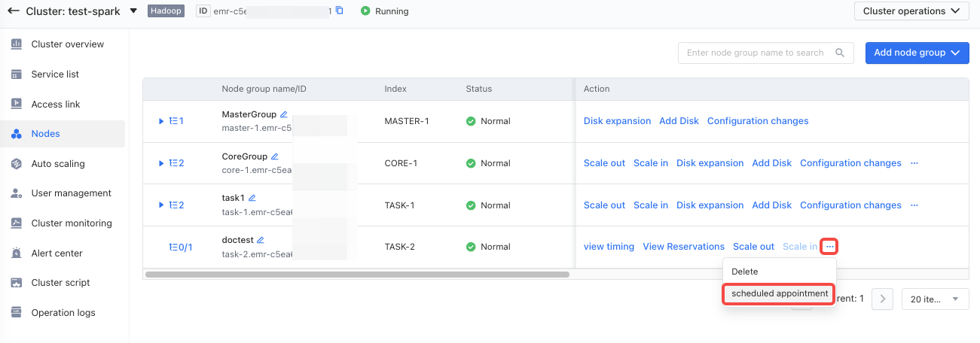Viewport: 980px width, 343px height.
Task: Focus the node group name search field
Action: click(766, 53)
